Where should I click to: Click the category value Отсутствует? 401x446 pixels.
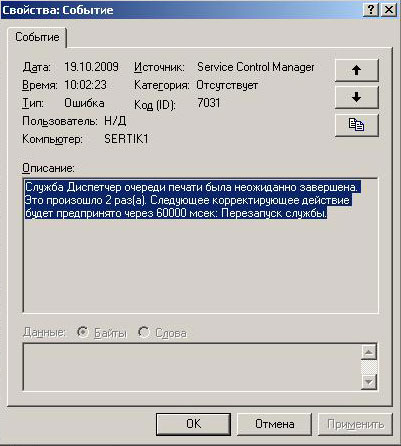(x=227, y=85)
